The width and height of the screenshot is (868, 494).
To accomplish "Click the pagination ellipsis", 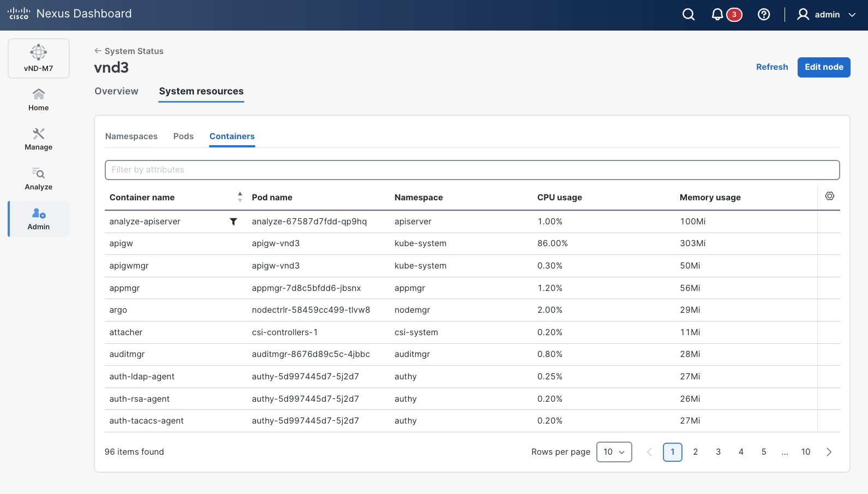I will 785,453.
